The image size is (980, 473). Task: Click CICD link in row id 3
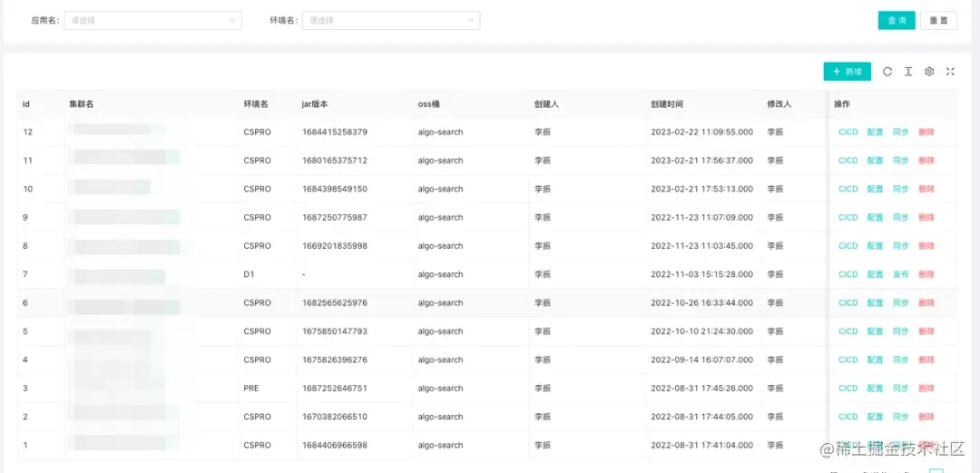point(848,388)
